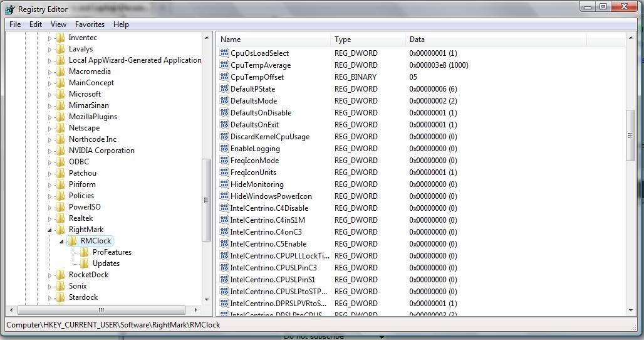Click the Registry Editor title bar icon
This screenshot has height=340, width=644.
coord(10,9)
